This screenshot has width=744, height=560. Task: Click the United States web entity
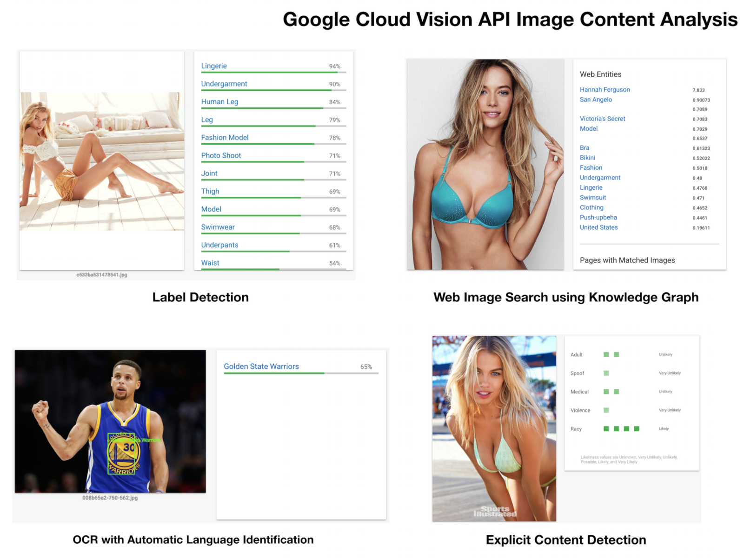[x=598, y=227]
